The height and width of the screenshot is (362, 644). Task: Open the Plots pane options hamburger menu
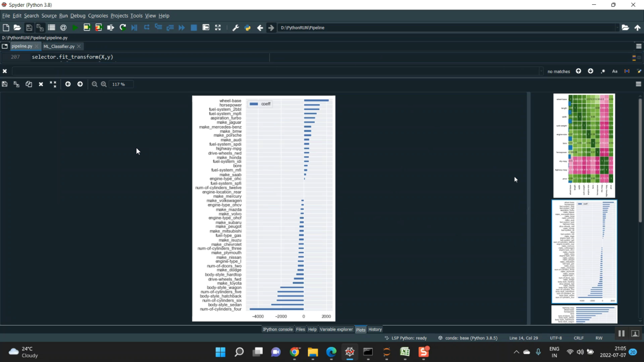(x=638, y=84)
